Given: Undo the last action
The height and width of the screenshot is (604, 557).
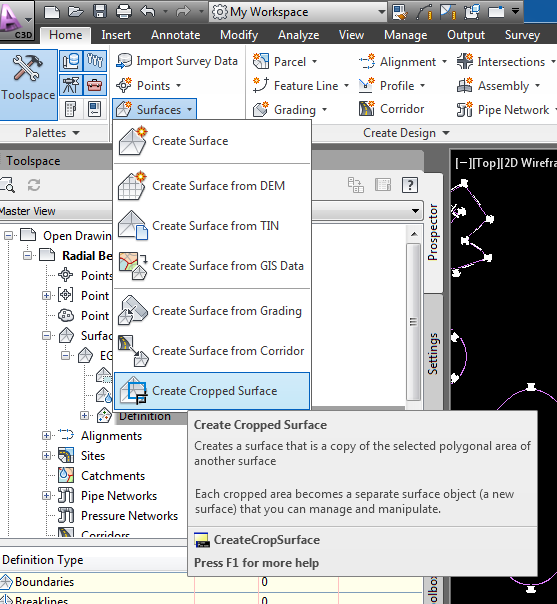Looking at the screenshot, I should 148,12.
